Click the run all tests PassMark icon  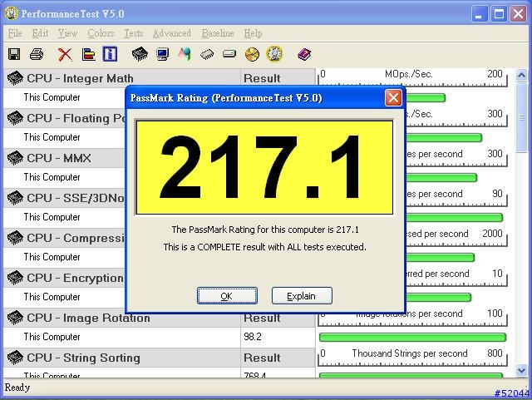click(x=274, y=54)
